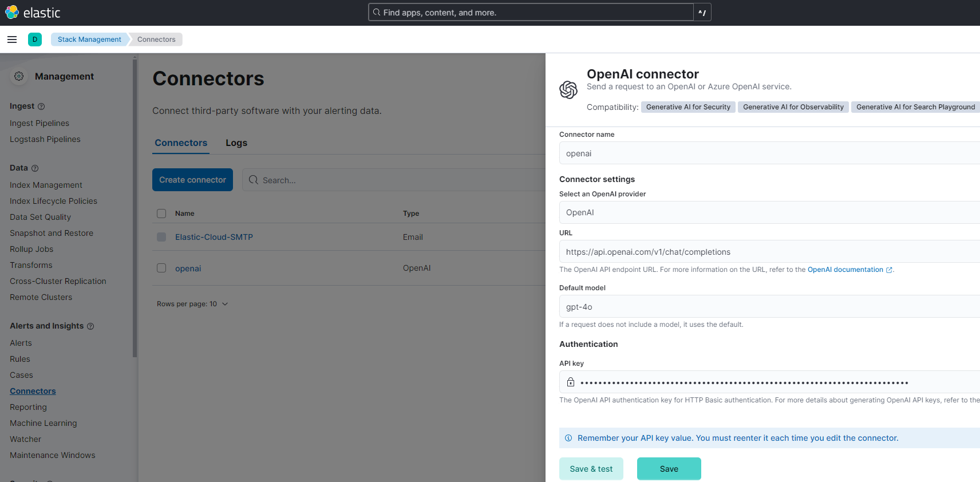Select the openai row checkbox
This screenshot has height=482, width=980.
click(161, 268)
